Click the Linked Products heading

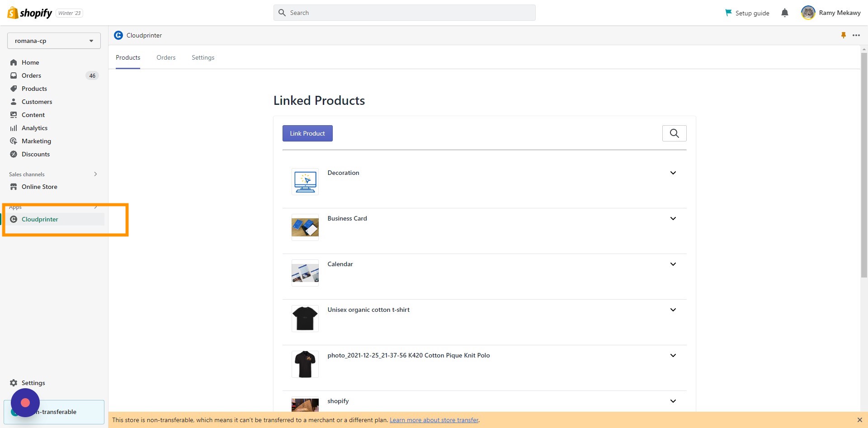click(319, 100)
